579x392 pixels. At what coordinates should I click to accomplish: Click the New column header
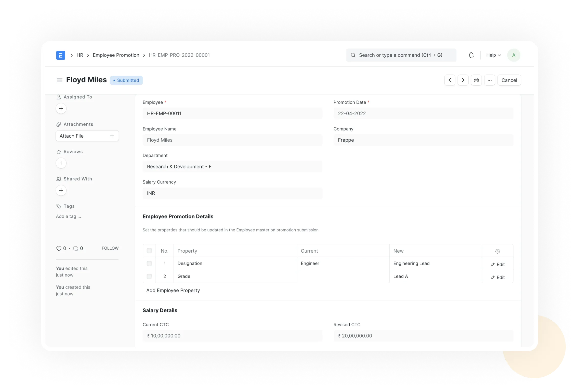(x=436, y=251)
